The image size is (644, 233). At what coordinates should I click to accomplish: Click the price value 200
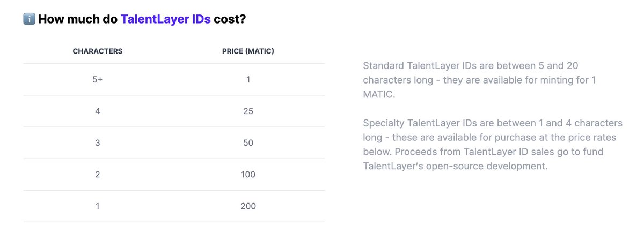(248, 206)
